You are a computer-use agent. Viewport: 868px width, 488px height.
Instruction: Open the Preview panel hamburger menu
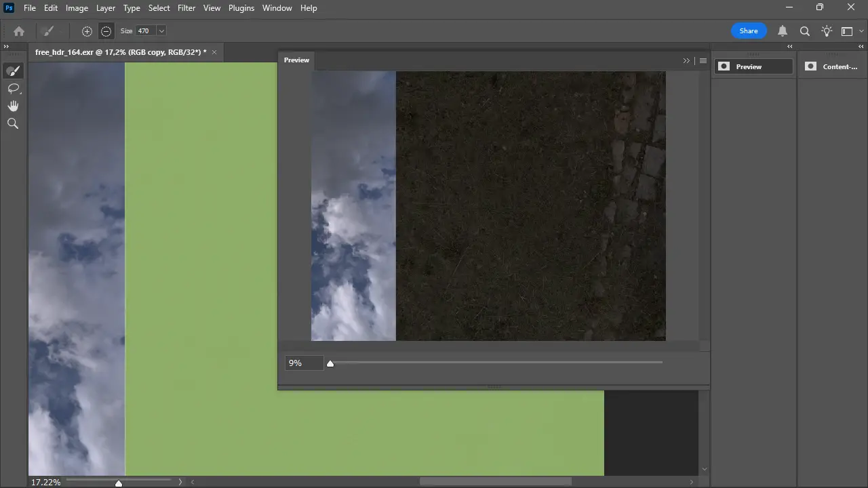(x=703, y=60)
